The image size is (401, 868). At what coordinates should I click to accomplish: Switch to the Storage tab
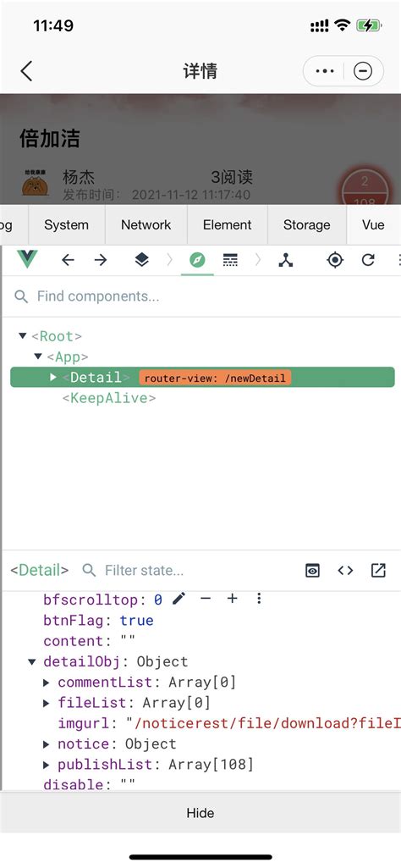tap(306, 224)
